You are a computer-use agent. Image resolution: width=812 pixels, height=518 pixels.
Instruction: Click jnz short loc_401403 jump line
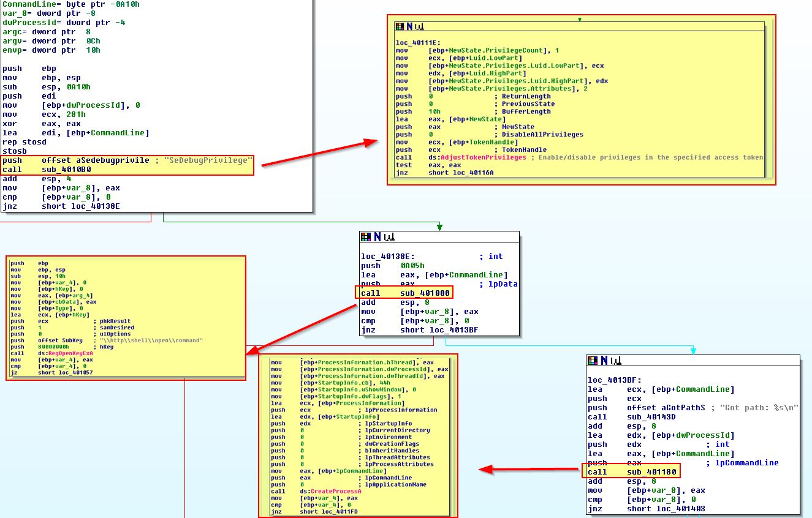coord(647,509)
